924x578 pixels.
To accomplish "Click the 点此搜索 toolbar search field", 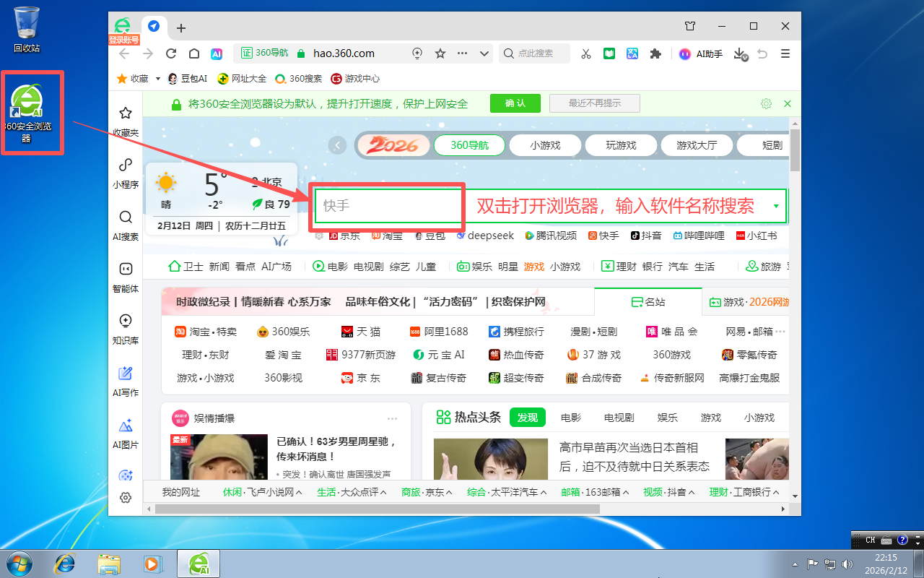I will 535,53.
